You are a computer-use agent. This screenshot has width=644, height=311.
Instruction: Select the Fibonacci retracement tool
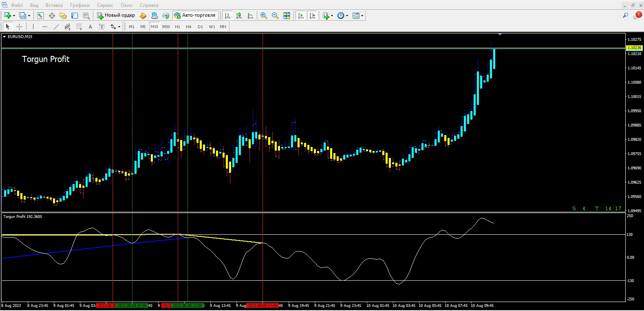(79, 27)
